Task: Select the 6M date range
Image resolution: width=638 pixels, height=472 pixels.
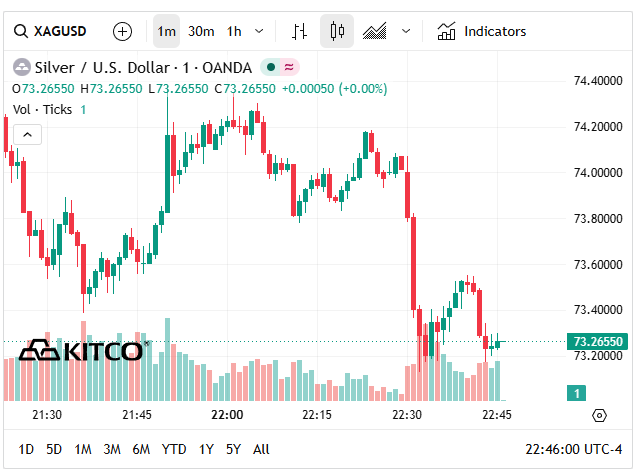Action: coord(141,450)
